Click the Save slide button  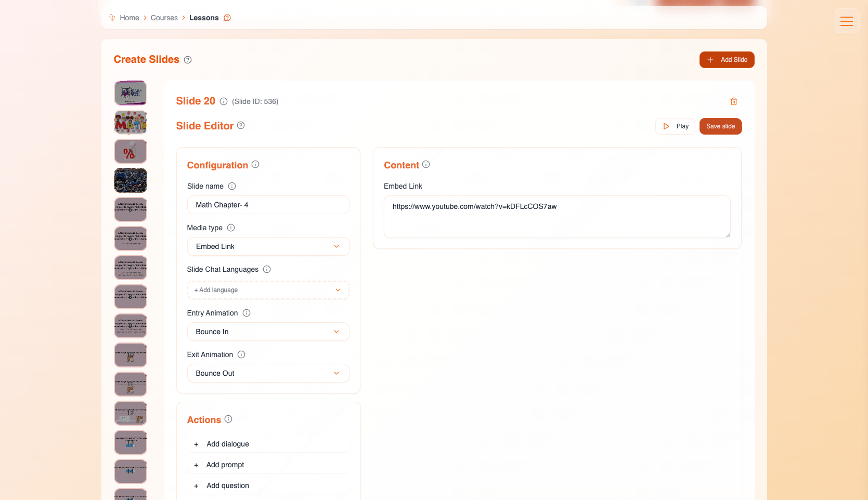(x=720, y=126)
